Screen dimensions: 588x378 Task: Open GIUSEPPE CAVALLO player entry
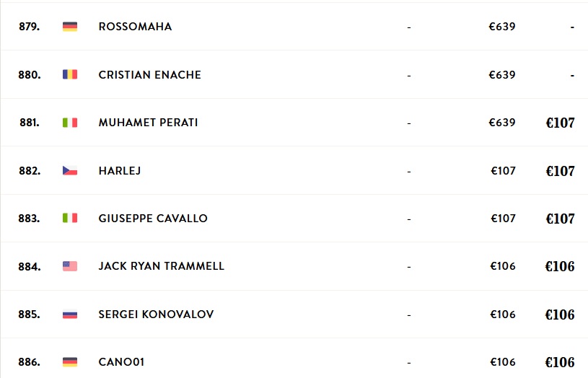153,219
